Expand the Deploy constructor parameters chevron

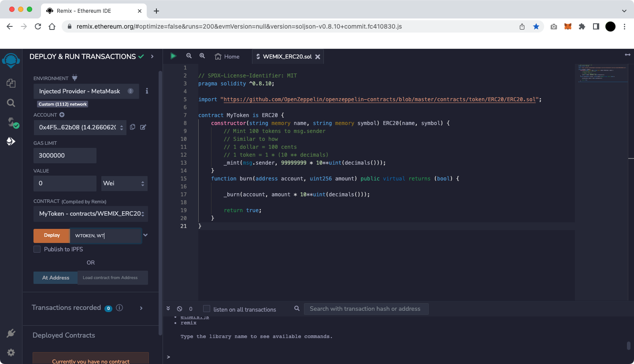point(145,235)
